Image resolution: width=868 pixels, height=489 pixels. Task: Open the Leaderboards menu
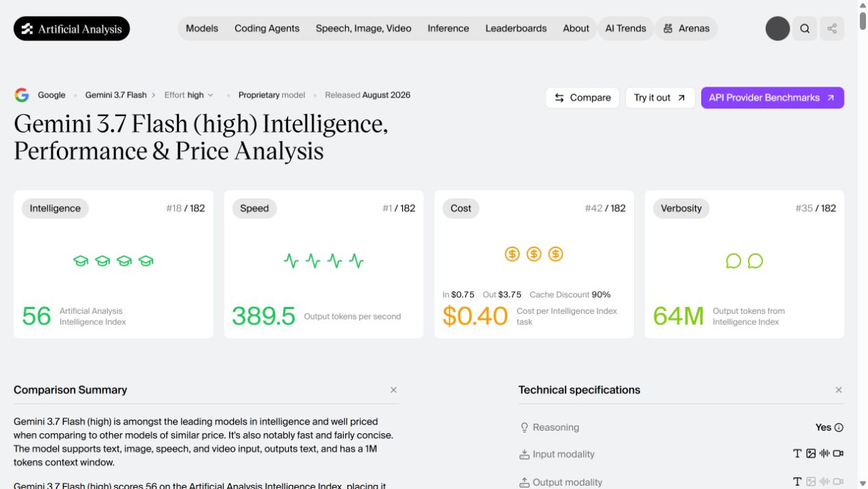(516, 29)
